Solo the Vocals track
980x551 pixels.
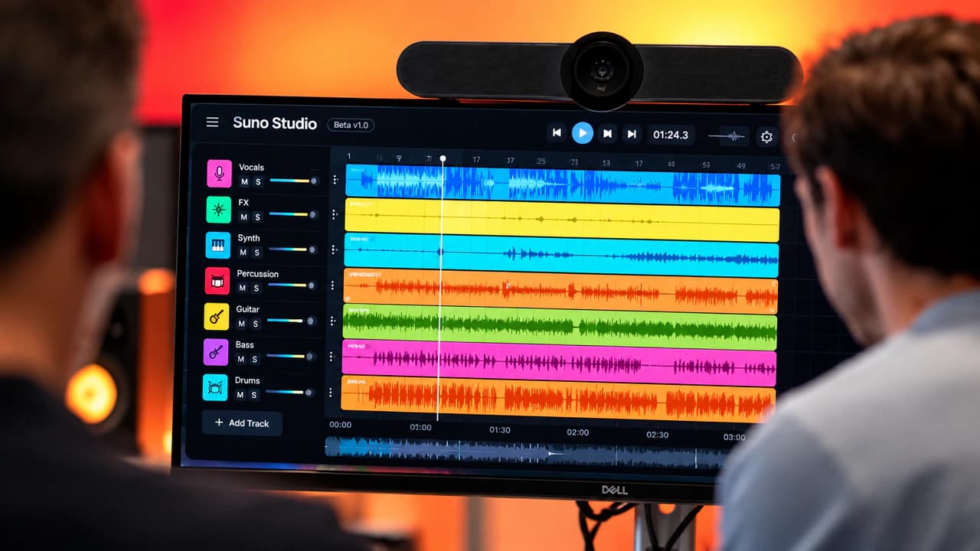click(x=258, y=181)
